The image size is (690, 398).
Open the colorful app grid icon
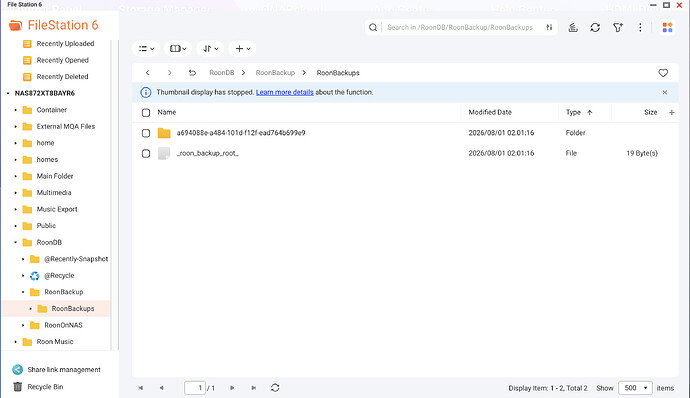(667, 27)
